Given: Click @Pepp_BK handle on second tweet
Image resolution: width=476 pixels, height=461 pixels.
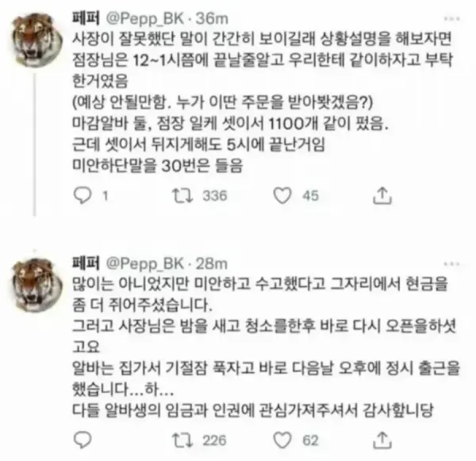Looking at the screenshot, I should pos(145,264).
